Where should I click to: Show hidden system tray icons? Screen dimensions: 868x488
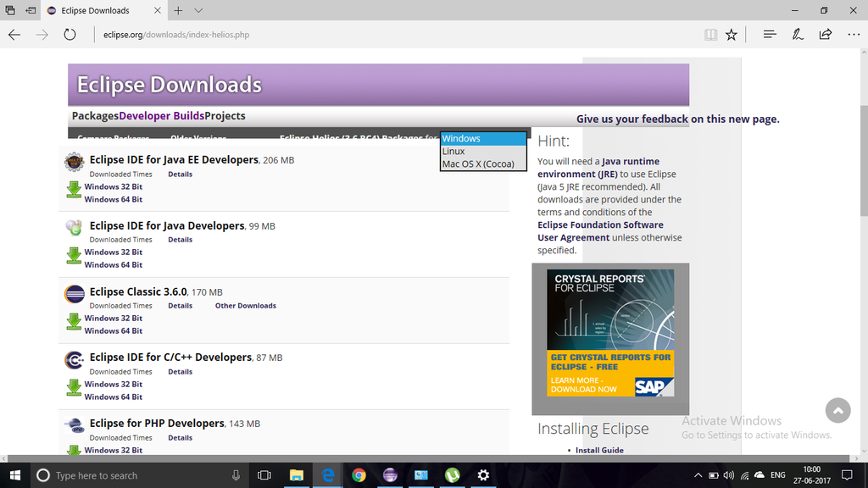coord(698,475)
